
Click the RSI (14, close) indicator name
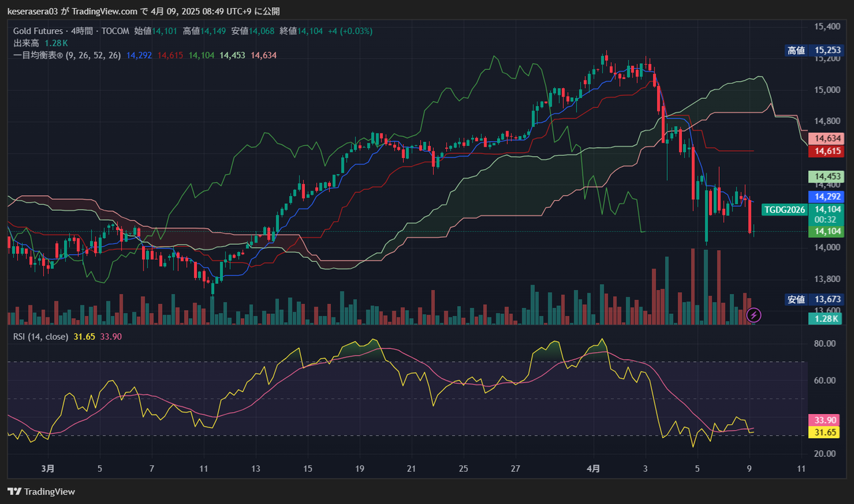pos(41,337)
